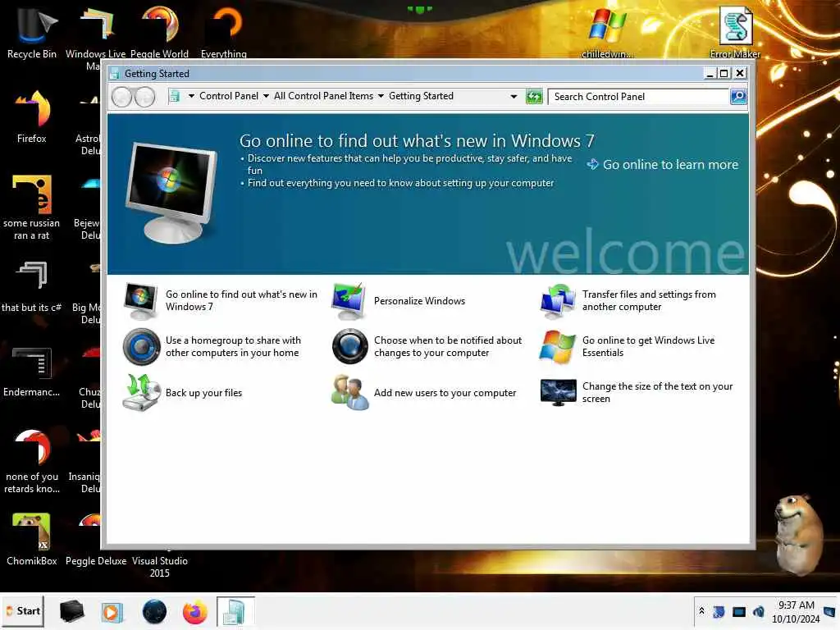Open the Error Maker desktop icon
The width and height of the screenshot is (840, 630).
735,32
